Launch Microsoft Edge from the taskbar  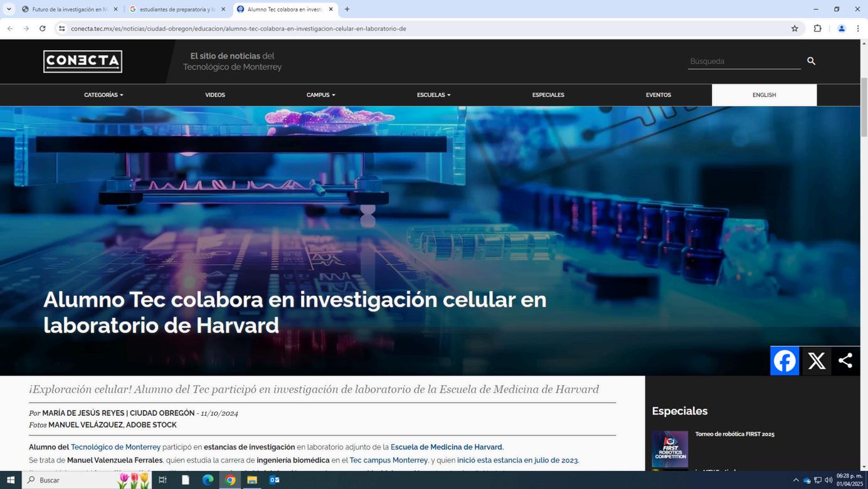[x=208, y=480]
